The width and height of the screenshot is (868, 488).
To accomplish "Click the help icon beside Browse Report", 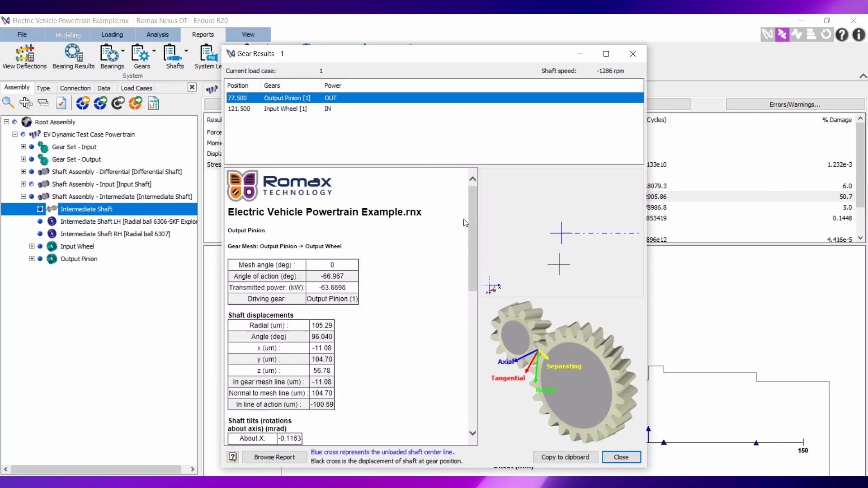I will click(233, 457).
